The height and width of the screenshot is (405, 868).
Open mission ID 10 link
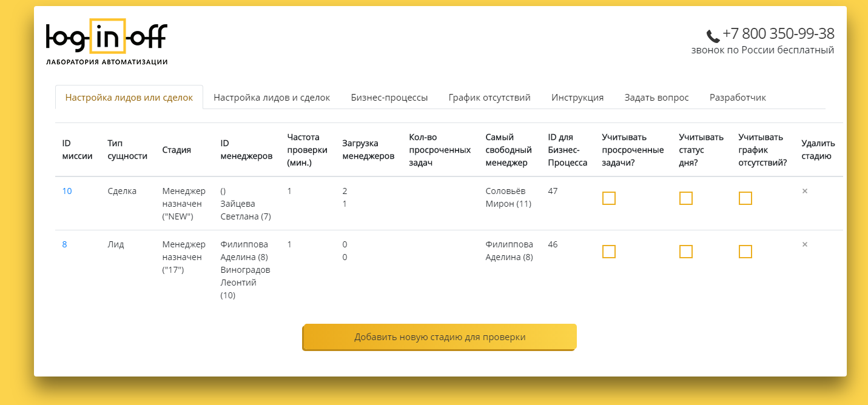pyautogui.click(x=67, y=191)
